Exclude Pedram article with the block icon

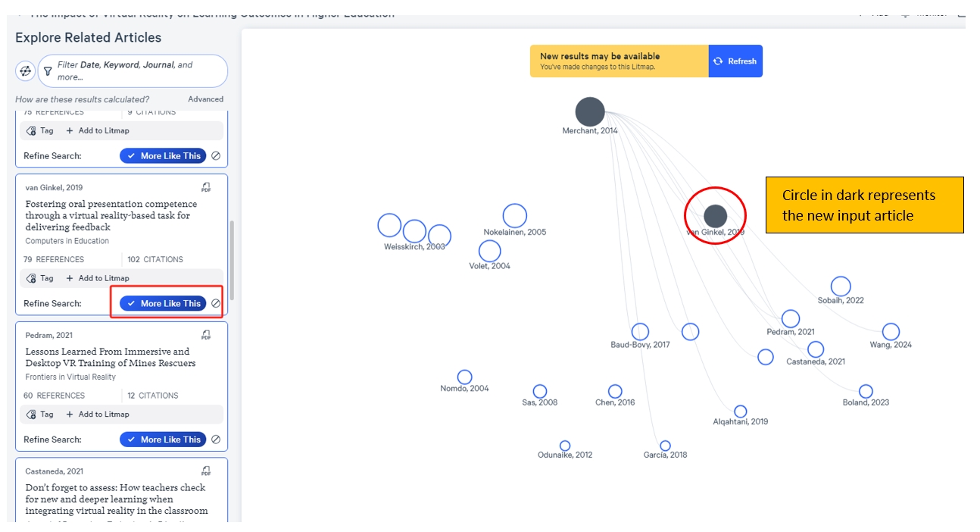pyautogui.click(x=216, y=440)
